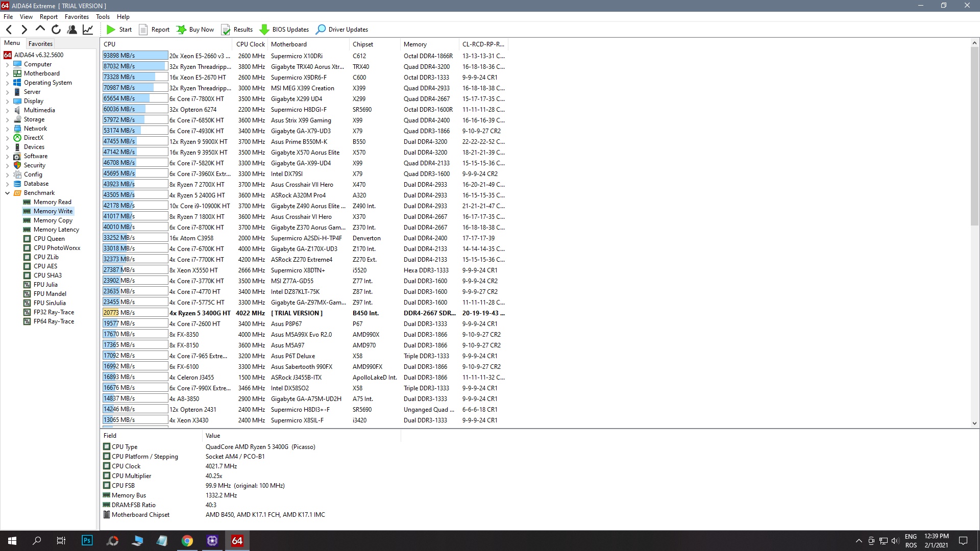Start the benchmark with Start button
Image resolution: width=980 pixels, height=551 pixels.
point(119,30)
